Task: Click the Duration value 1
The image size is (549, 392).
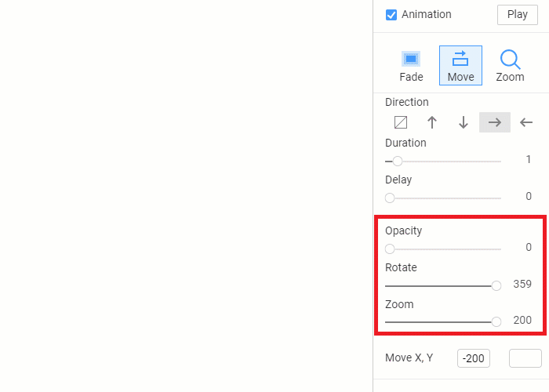Action: coord(529,160)
